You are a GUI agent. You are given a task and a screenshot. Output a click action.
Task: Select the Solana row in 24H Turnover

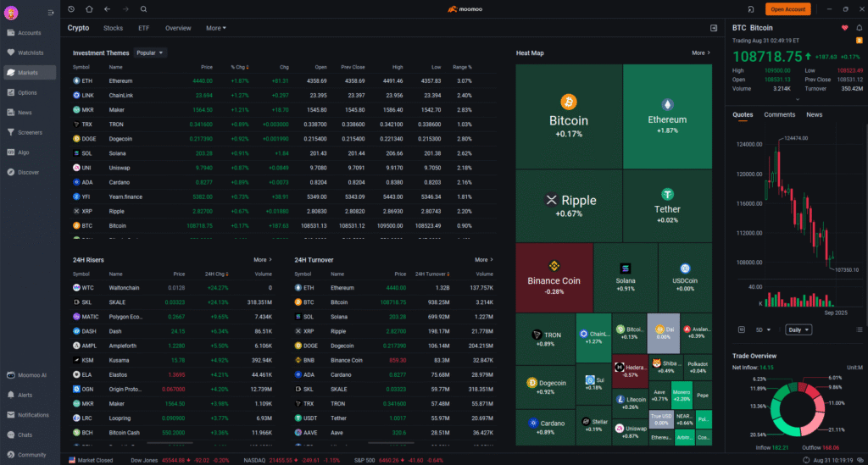click(x=394, y=317)
